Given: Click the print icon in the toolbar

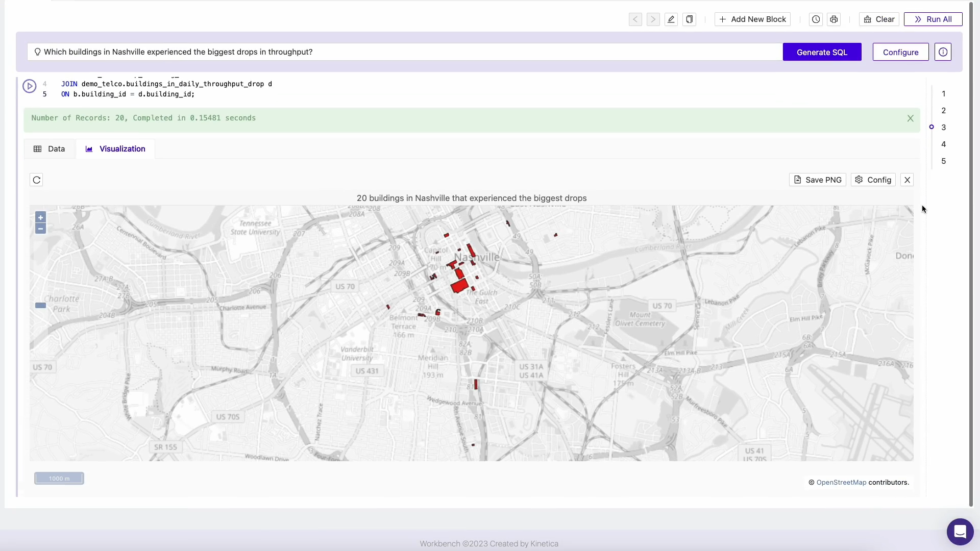Looking at the screenshot, I should 834,19.
